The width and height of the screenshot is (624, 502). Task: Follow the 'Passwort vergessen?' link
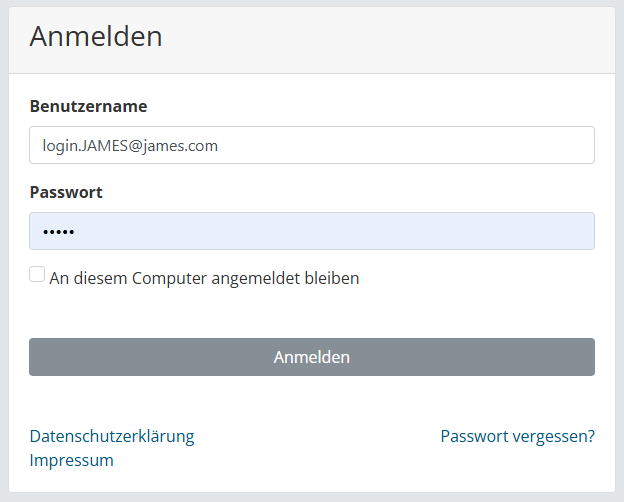pos(517,436)
